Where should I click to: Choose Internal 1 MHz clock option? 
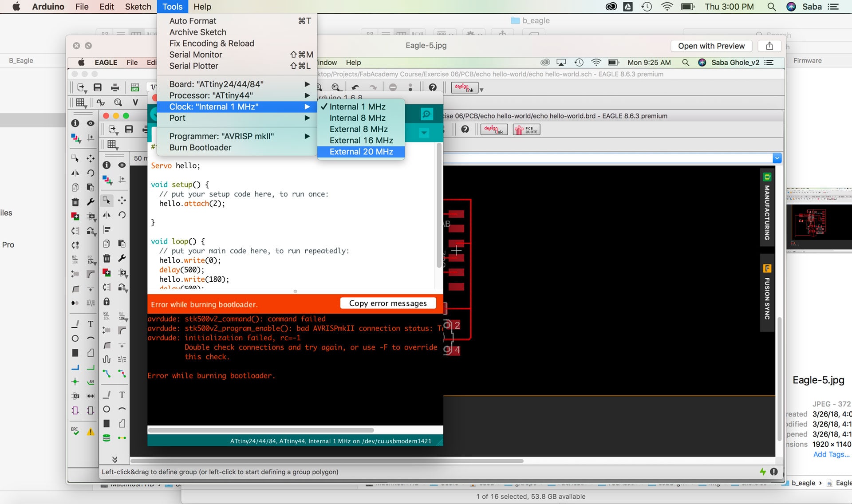(361, 106)
